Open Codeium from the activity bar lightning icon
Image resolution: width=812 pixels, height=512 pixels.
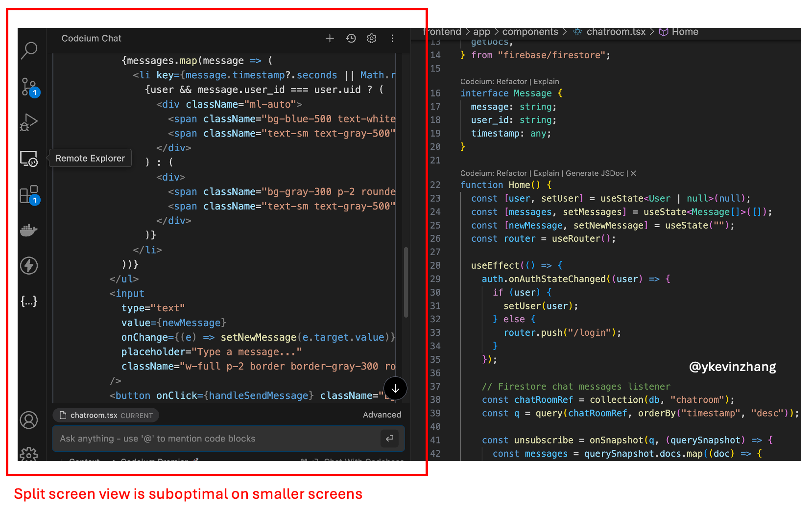[29, 265]
